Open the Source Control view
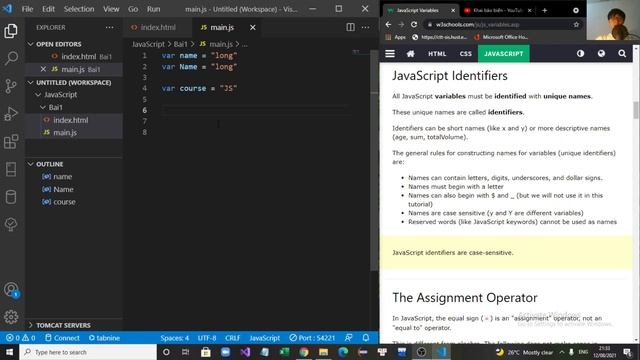Viewport: 640px width, 360px height. pyautogui.click(x=11, y=86)
